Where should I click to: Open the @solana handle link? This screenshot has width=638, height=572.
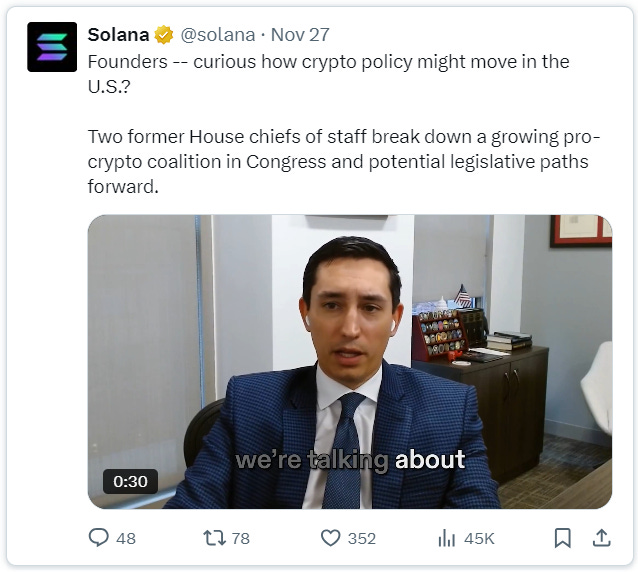pyautogui.click(x=218, y=35)
